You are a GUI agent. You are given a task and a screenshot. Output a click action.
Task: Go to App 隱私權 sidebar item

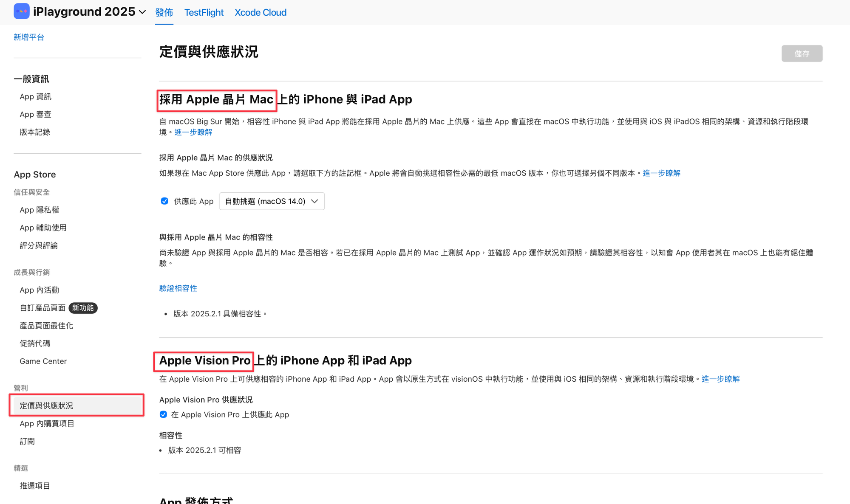coord(39,210)
